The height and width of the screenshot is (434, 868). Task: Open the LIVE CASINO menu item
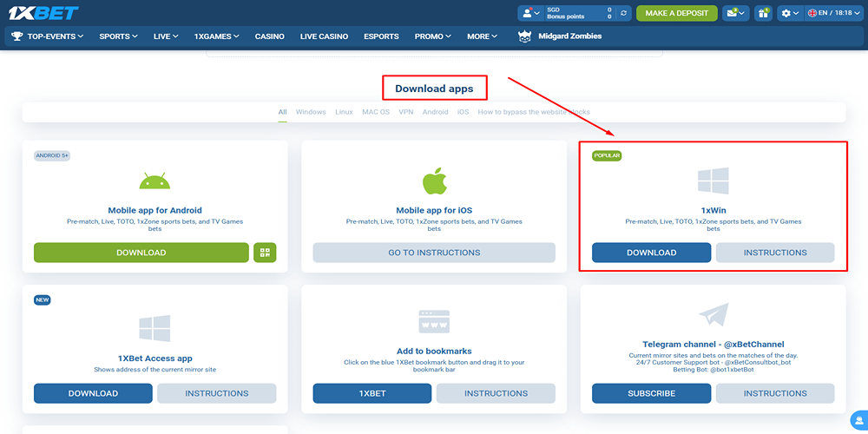[324, 36]
